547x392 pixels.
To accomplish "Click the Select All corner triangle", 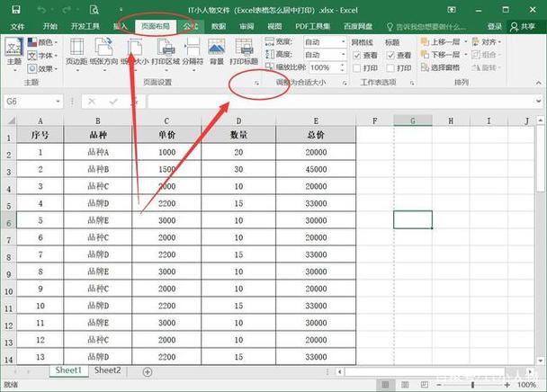I will pos(11,120).
